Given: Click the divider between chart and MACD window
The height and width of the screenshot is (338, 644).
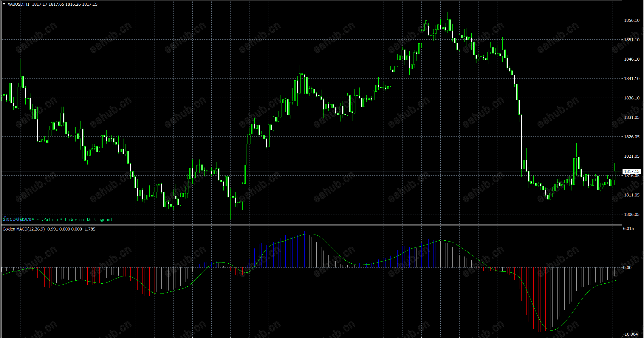Looking at the screenshot, I should click(x=310, y=225).
